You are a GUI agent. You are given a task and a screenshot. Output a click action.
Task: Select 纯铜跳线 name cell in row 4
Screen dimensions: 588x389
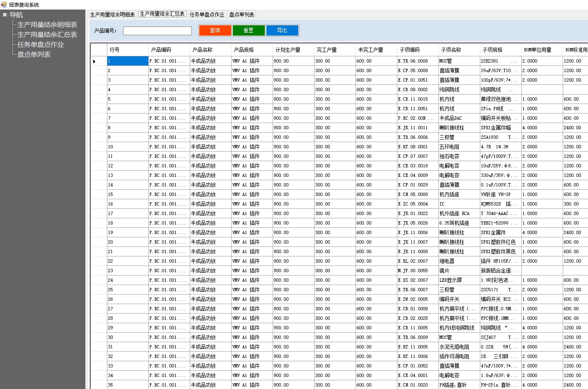click(x=459, y=90)
